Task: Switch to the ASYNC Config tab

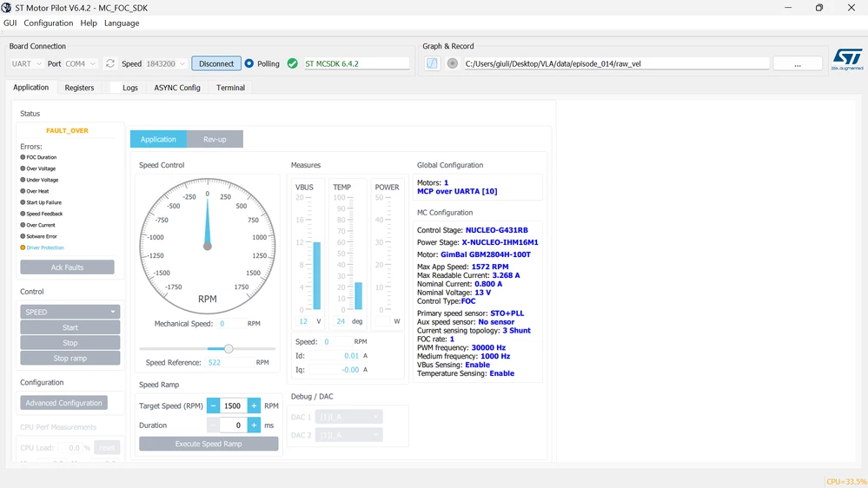Action: point(177,88)
